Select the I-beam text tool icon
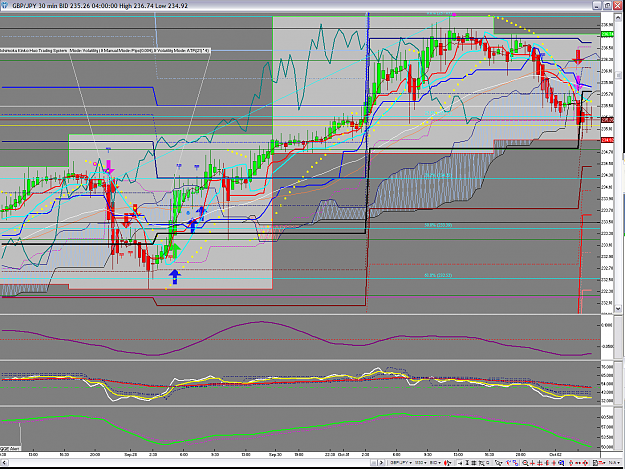The image size is (625, 469). coord(467,463)
